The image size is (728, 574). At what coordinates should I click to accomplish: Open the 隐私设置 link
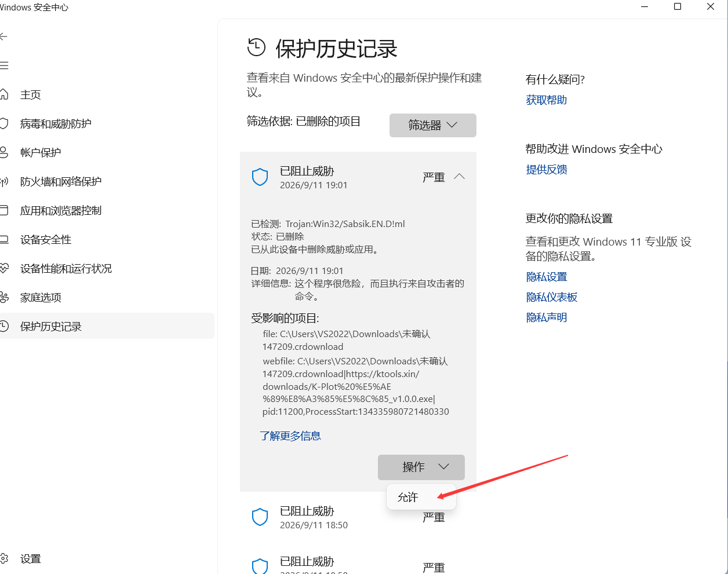click(x=547, y=277)
